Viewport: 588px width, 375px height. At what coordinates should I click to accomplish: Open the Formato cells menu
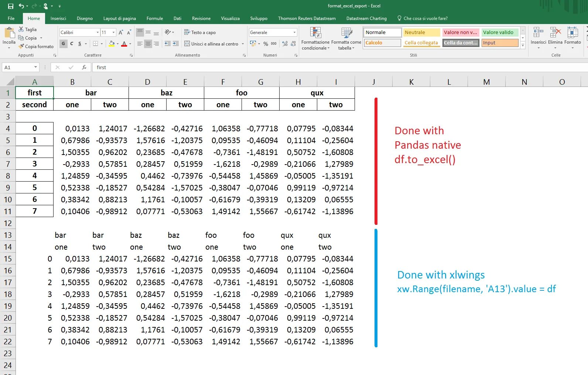click(572, 38)
